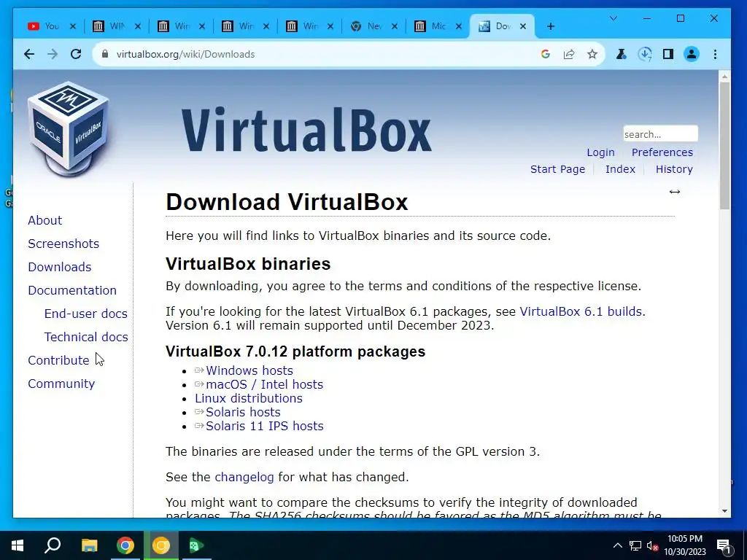Open Chrome's three-dot menu

click(x=715, y=54)
